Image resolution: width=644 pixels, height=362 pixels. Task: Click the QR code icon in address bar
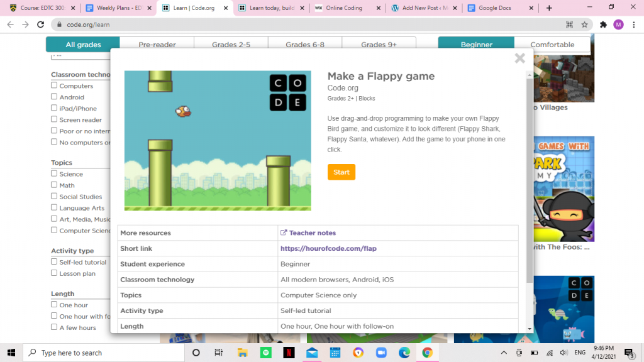click(x=569, y=25)
